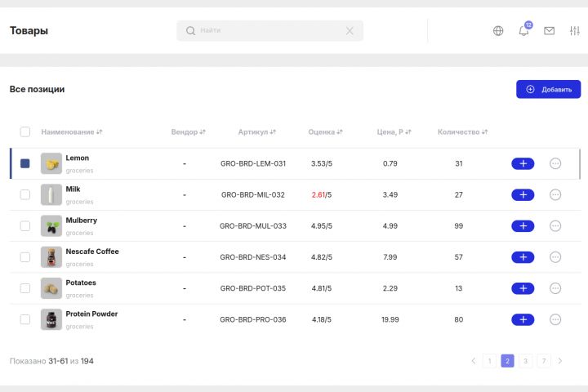The width and height of the screenshot is (588, 392).
Task: Open more options for Protein Powder row
Action: point(555,319)
